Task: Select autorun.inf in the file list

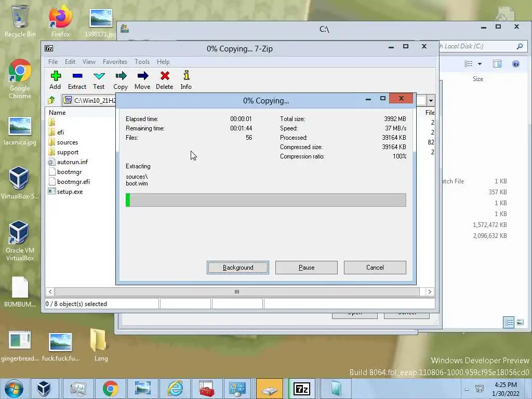Action: (72, 162)
